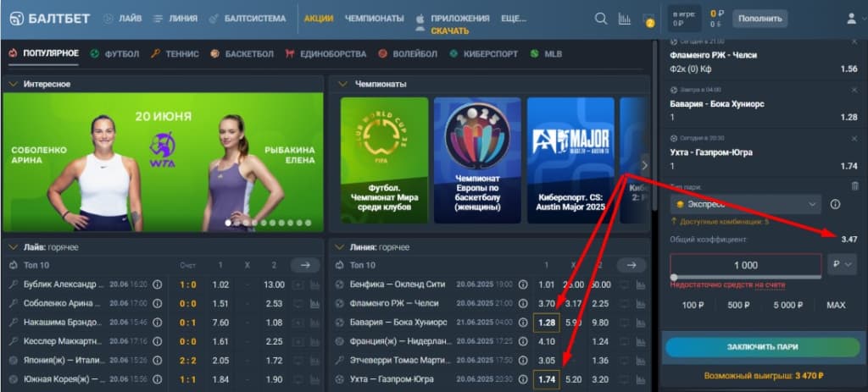Image resolution: width=868 pixels, height=392 pixels.
Task: Open the full Линия Топ 10 via its arrow
Action: tap(632, 265)
